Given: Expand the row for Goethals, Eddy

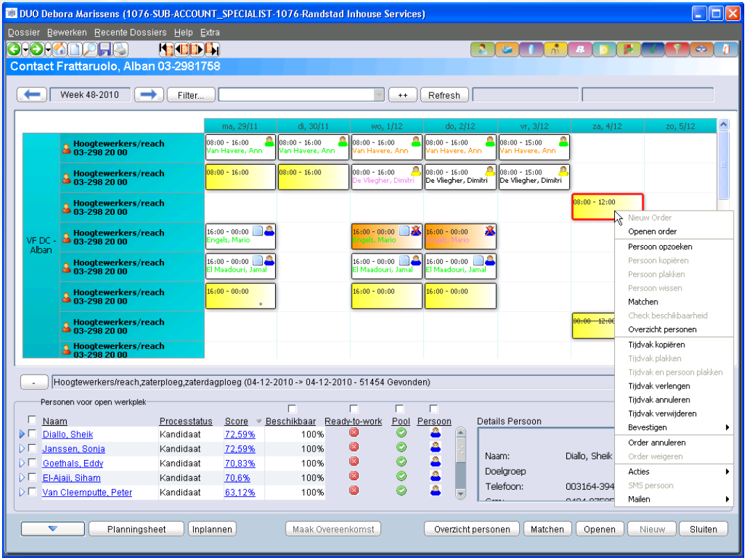Looking at the screenshot, I should [22, 463].
